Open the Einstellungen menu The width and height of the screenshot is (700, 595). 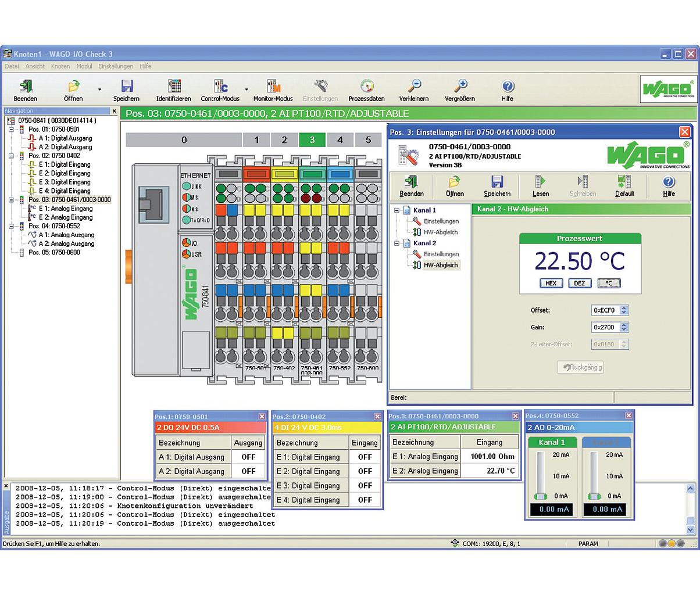pyautogui.click(x=116, y=66)
